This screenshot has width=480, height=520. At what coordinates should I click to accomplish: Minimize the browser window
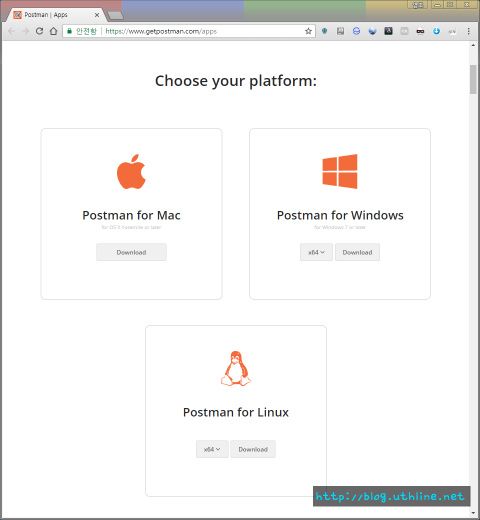tap(437, 4)
